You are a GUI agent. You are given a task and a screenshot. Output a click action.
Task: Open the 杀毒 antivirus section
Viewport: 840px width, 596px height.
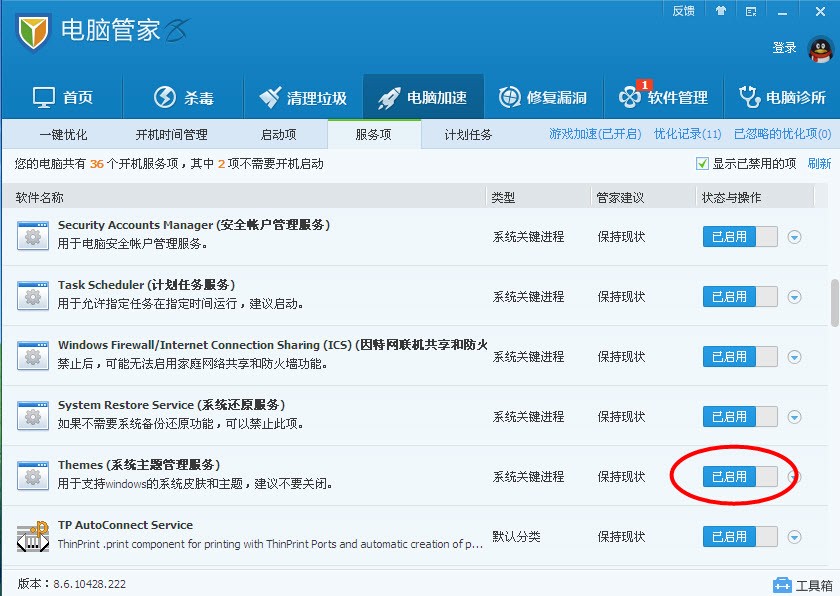click(184, 97)
